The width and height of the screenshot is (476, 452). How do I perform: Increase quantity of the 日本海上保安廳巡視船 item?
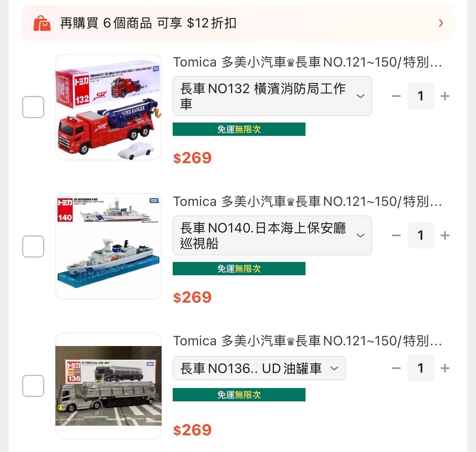445,235
